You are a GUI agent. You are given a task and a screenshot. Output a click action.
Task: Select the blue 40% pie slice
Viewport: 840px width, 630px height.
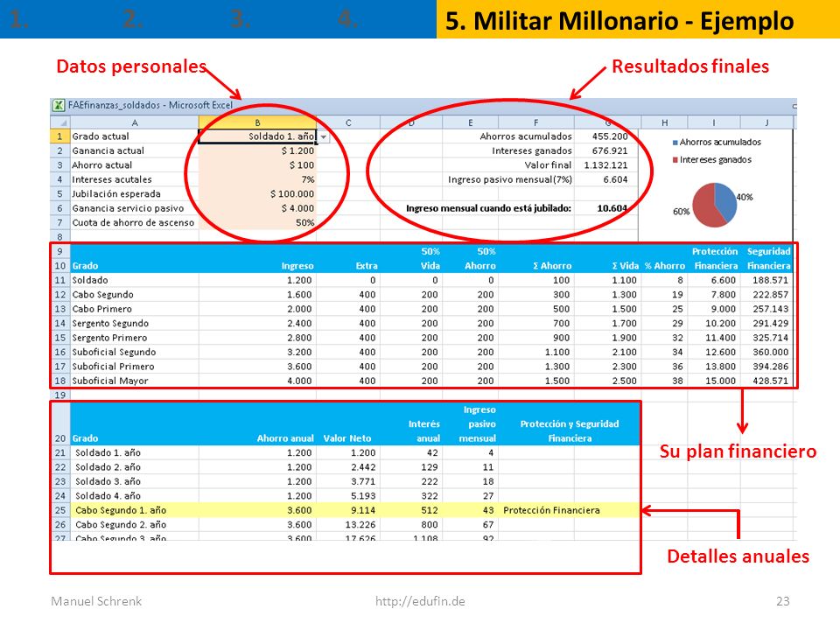pos(726,200)
